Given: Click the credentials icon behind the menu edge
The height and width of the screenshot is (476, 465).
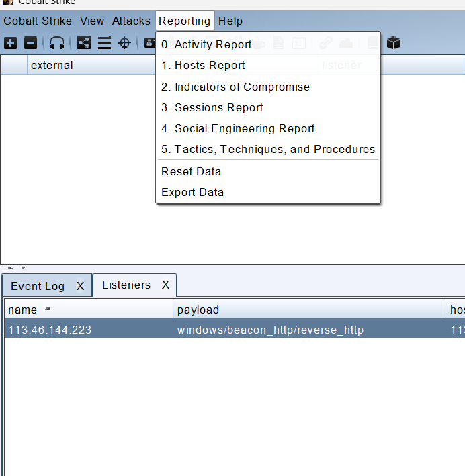Looking at the screenshot, I should [x=150, y=43].
